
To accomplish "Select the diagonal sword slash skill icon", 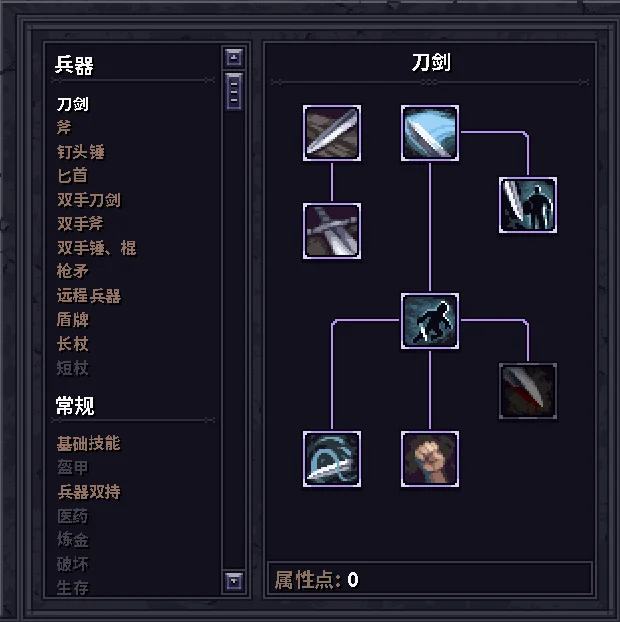I will [x=332, y=133].
